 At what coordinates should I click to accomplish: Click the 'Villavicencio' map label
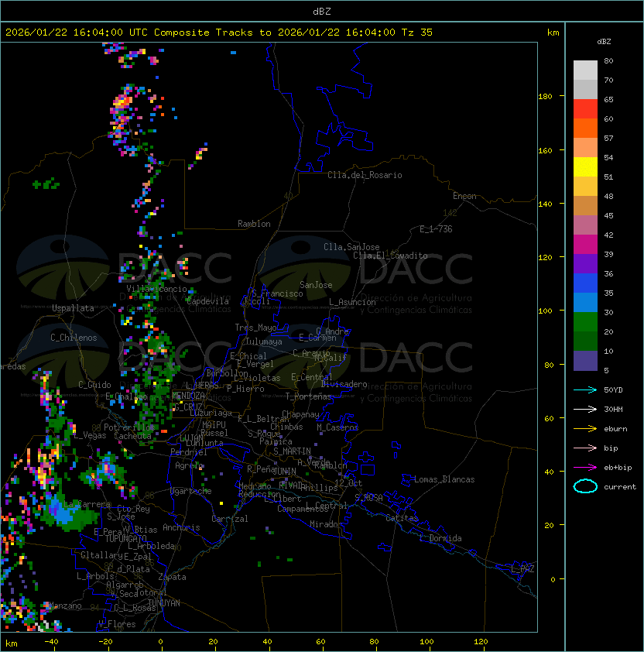156,289
